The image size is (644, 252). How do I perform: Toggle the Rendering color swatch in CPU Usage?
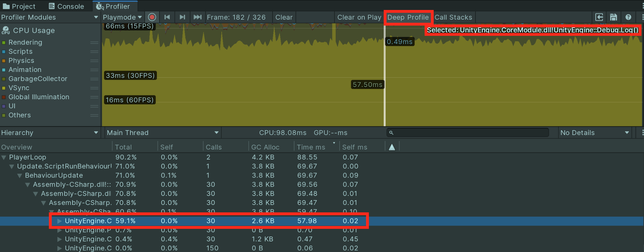(4, 43)
